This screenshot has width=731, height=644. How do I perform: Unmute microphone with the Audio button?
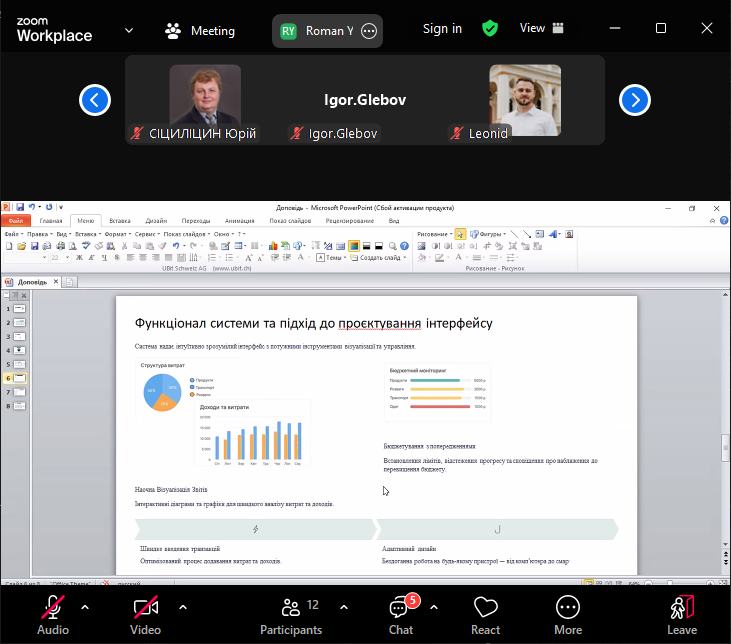pos(53,612)
